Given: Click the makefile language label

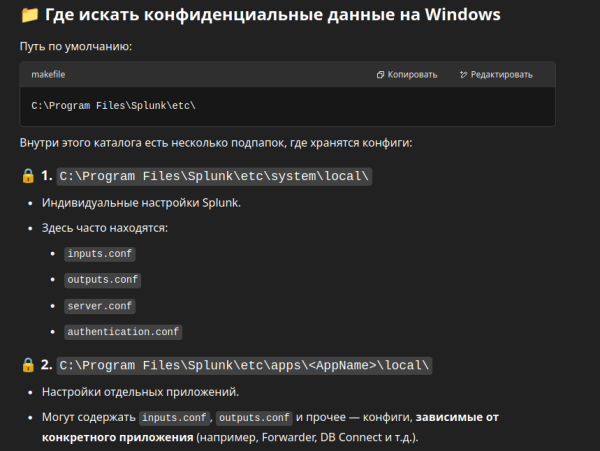Looking at the screenshot, I should (48, 75).
